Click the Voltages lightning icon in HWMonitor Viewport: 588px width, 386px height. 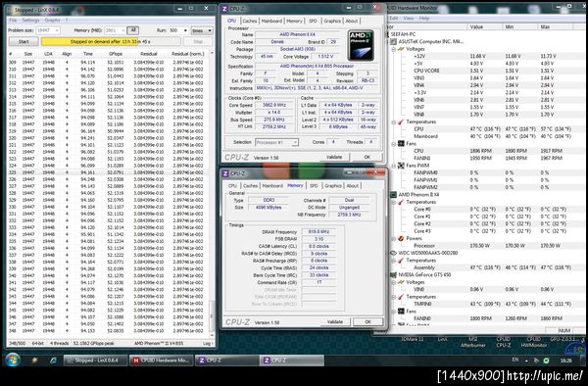coord(401,49)
